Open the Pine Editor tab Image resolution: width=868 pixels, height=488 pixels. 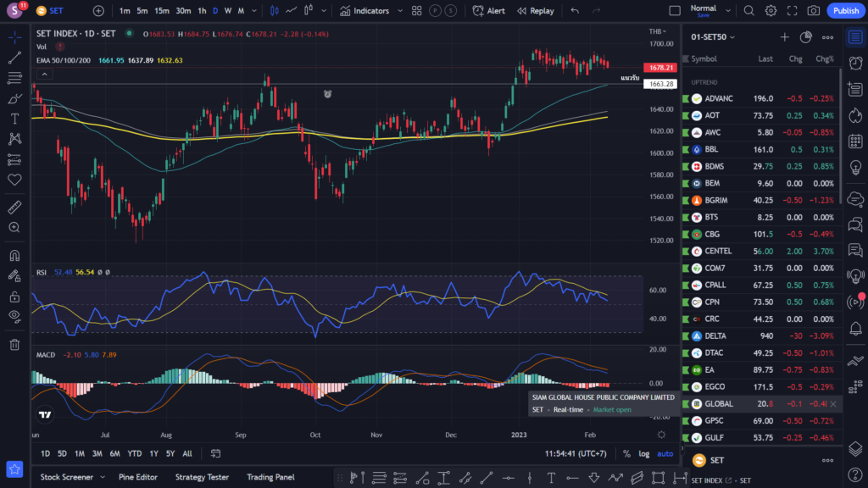tap(137, 477)
